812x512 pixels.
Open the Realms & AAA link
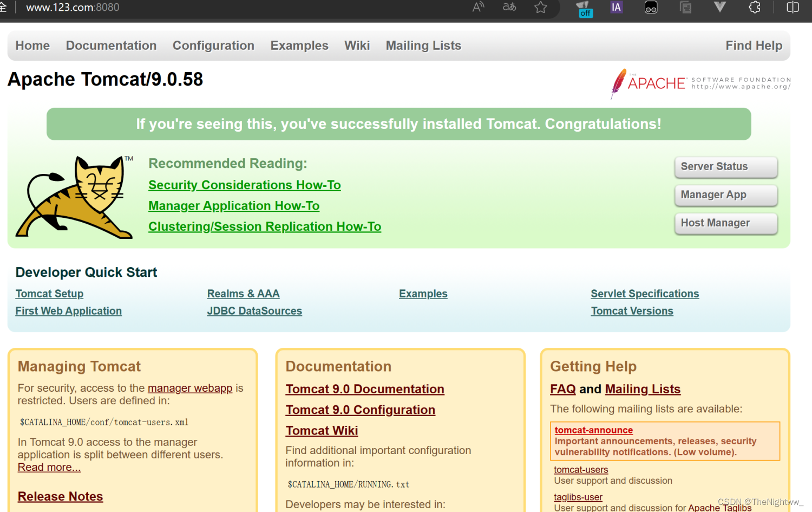243,294
